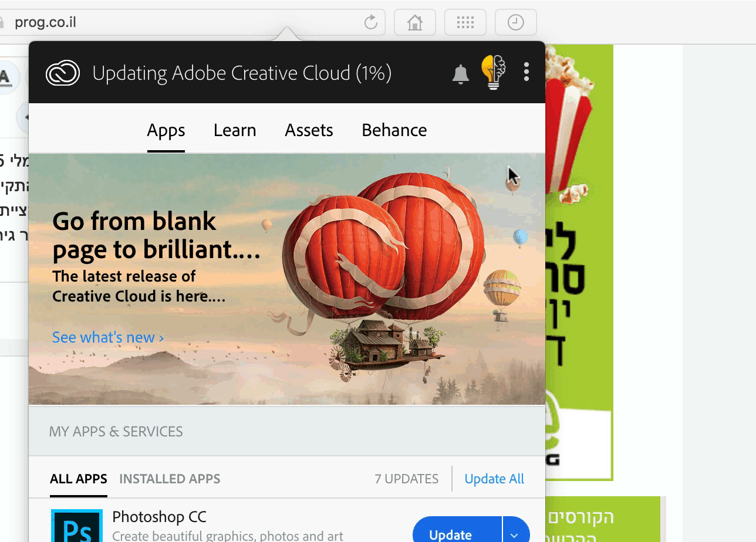The height and width of the screenshot is (542, 756).
Task: Show INSTALLED APPS only
Action: point(170,479)
